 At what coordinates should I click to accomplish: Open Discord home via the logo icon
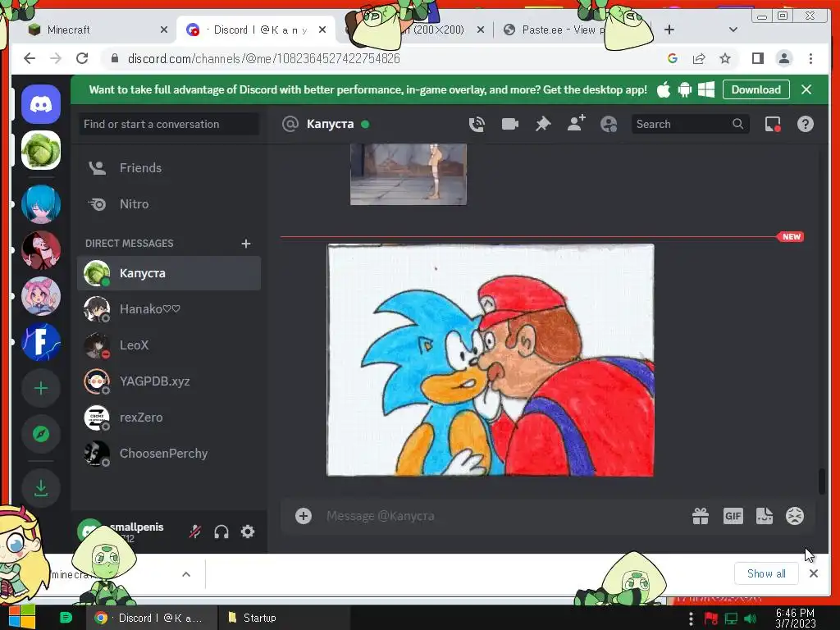41,104
